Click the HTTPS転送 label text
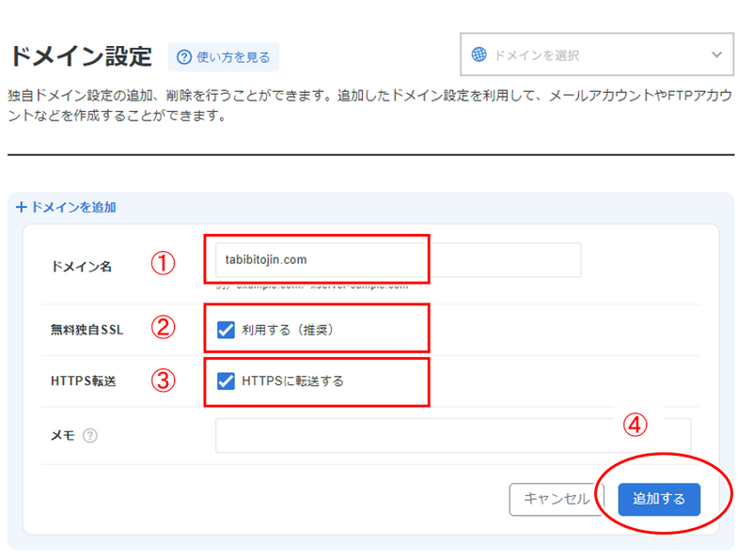This screenshot has height=560, width=752. [84, 381]
